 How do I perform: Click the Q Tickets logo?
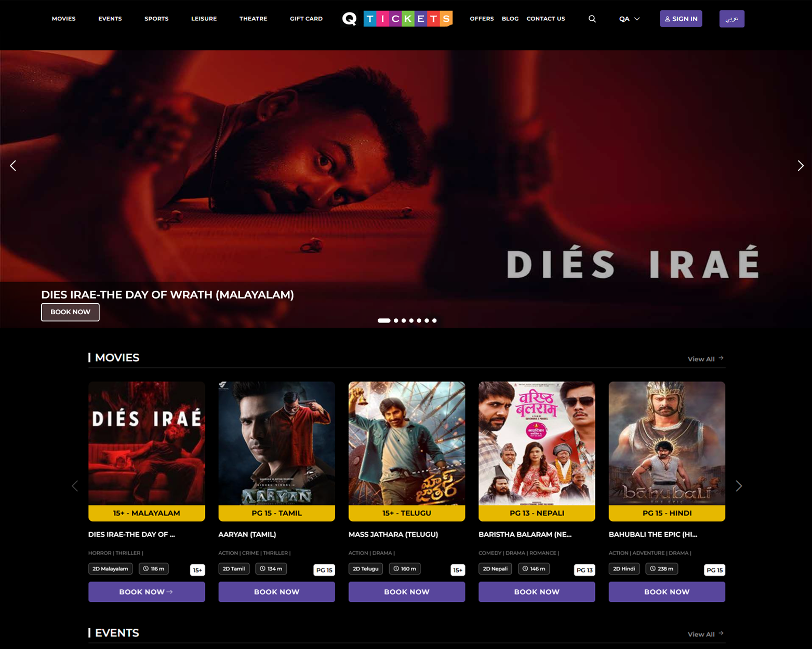tap(397, 19)
